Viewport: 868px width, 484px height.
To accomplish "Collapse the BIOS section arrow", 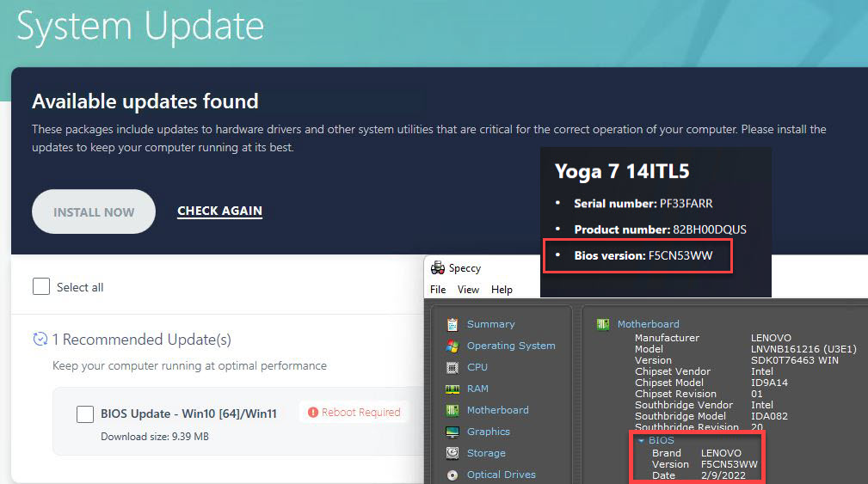I will click(x=641, y=441).
